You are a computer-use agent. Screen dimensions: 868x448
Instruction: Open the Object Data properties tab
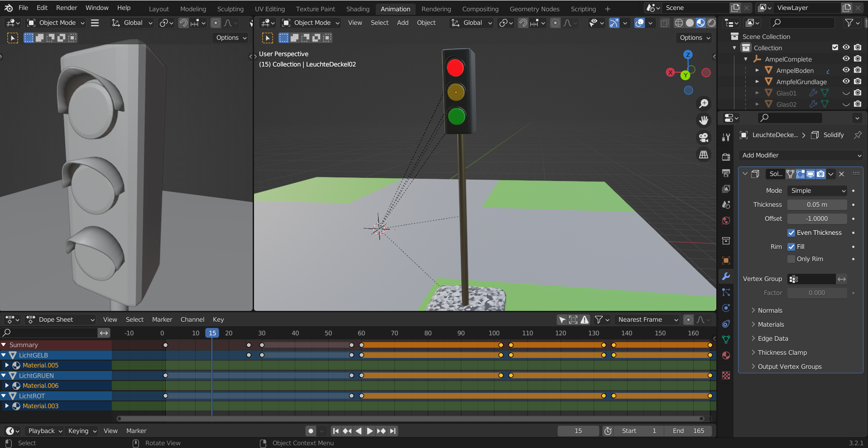tap(726, 339)
